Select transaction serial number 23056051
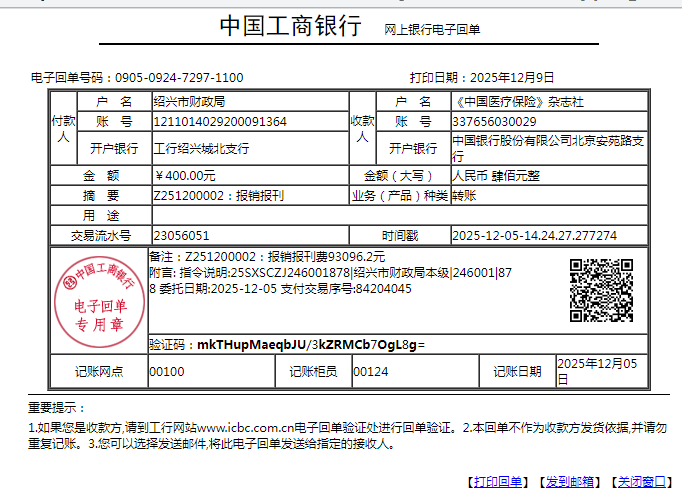The width and height of the screenshot is (682, 503). click(181, 236)
